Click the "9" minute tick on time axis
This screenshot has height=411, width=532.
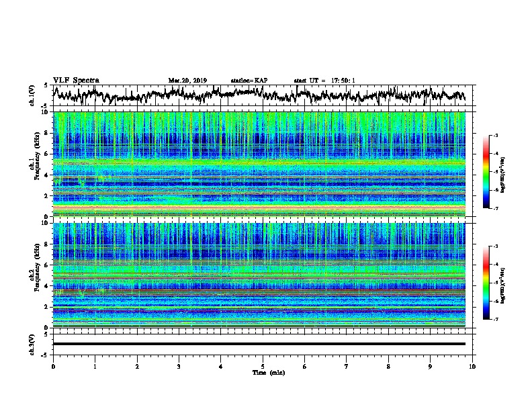430,367
